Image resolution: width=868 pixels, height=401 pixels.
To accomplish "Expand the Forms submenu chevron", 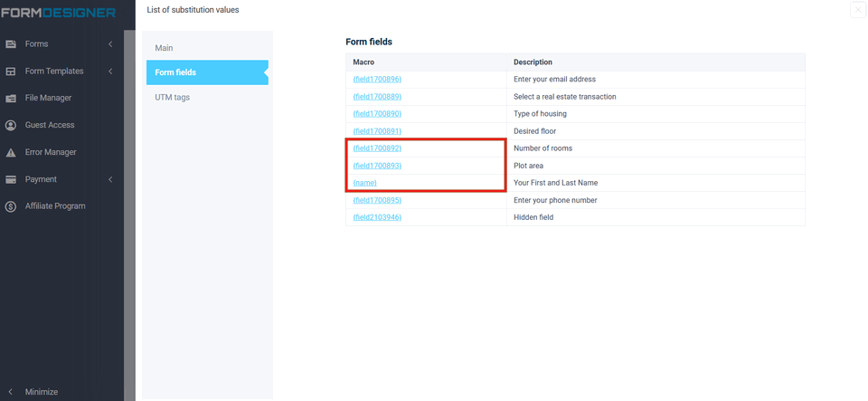I will (110, 44).
